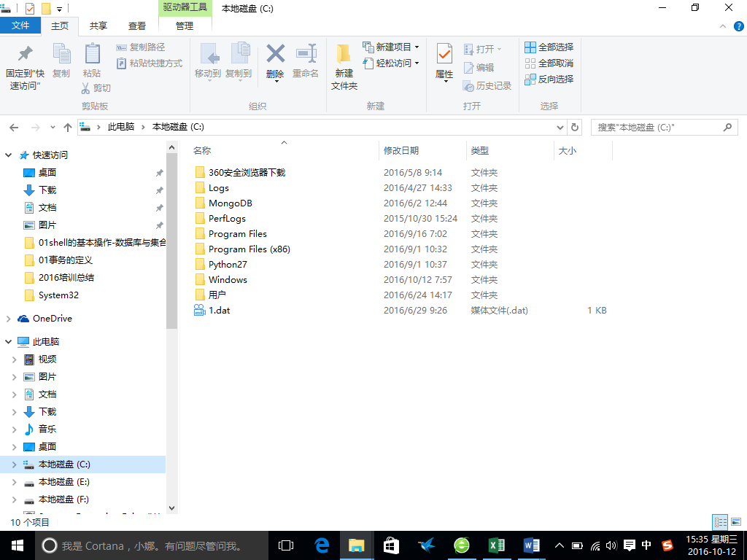Go back with the Back arrow

point(14,127)
